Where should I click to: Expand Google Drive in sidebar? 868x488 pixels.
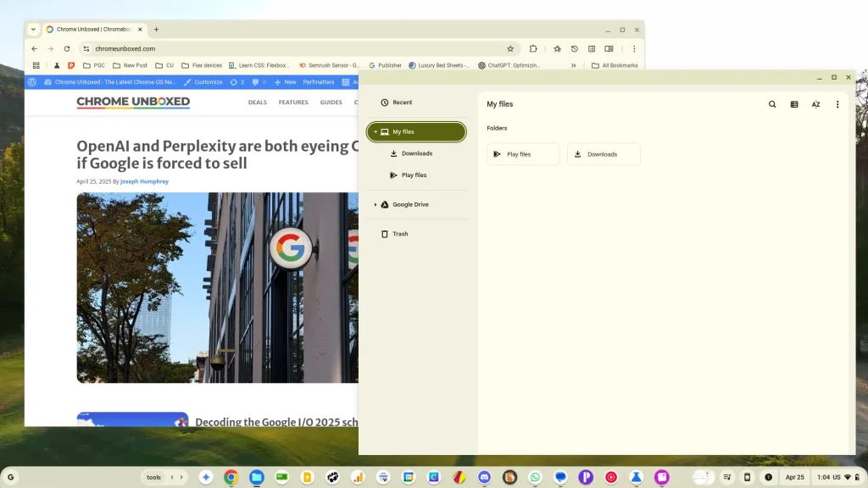(x=376, y=205)
